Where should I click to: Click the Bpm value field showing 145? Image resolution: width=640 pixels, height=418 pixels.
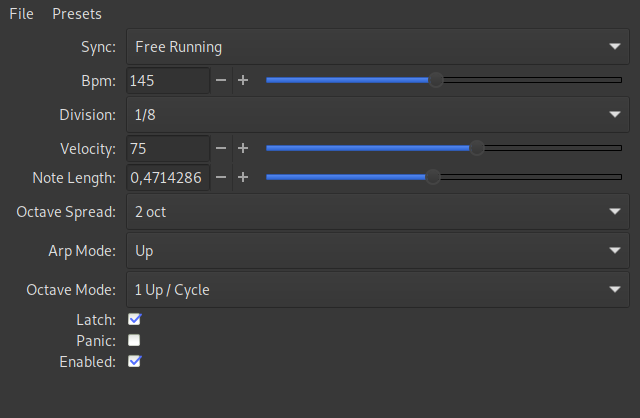point(167,80)
